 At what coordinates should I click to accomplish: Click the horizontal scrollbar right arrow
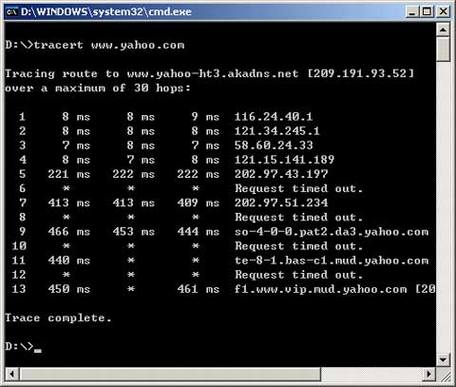pyautogui.click(x=429, y=374)
